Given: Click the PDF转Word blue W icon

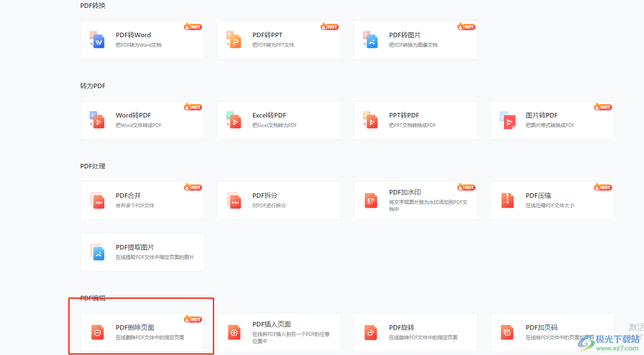Looking at the screenshot, I should click(x=97, y=40).
